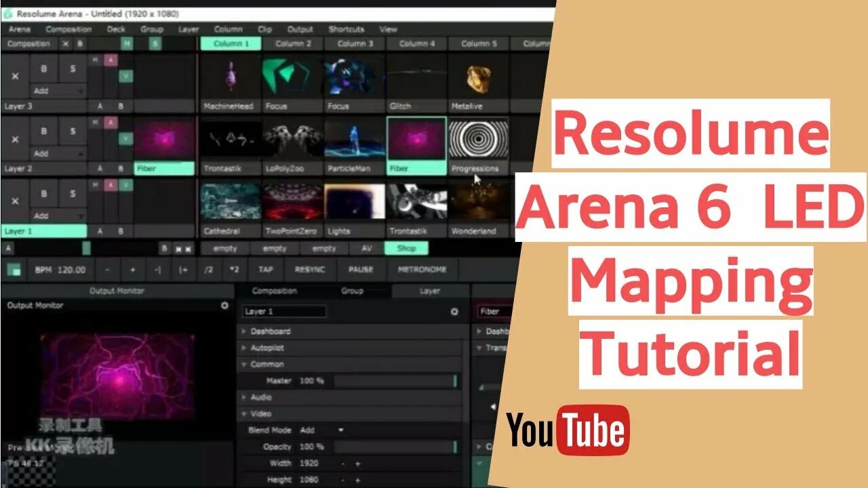Open the Arena menu
This screenshot has height=488, width=868.
pos(20,29)
